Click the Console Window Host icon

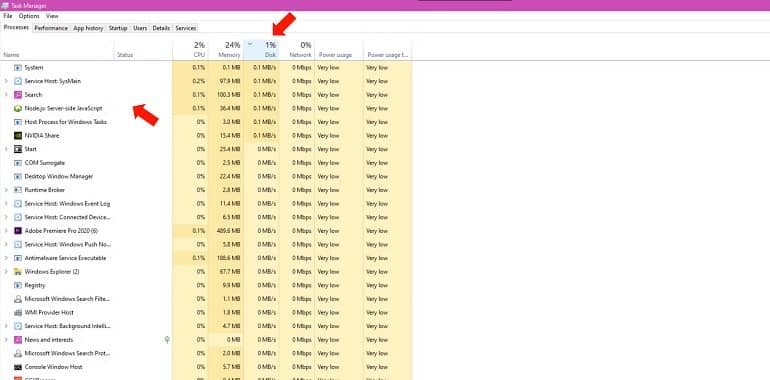coord(18,367)
